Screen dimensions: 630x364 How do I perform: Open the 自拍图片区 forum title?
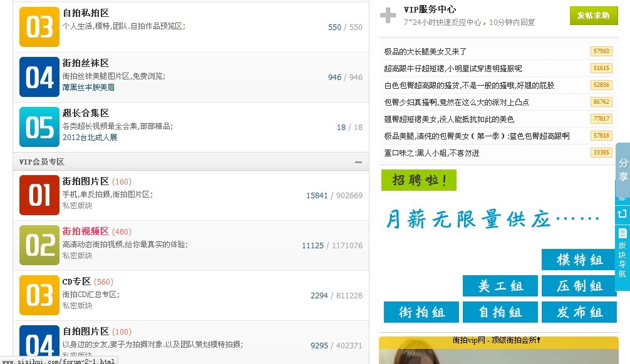coord(86,331)
